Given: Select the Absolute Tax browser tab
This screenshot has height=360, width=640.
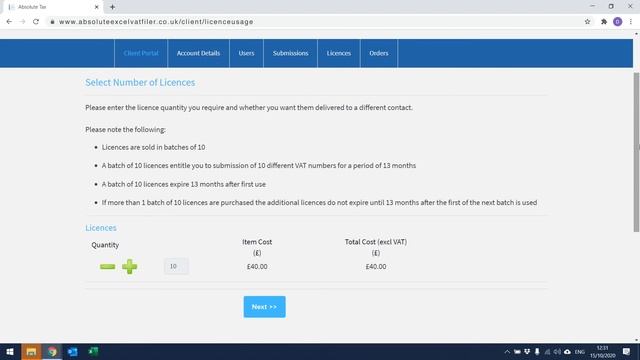Looking at the screenshot, I should click(x=53, y=7).
